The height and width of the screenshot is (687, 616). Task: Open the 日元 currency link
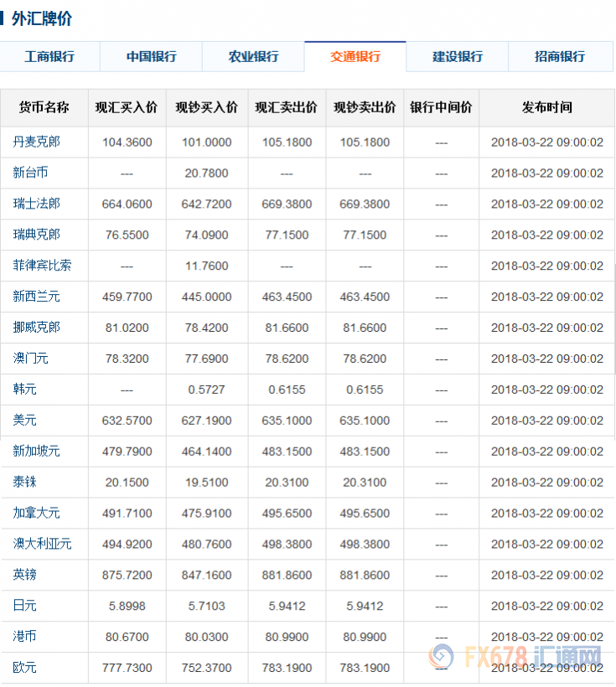tap(24, 606)
